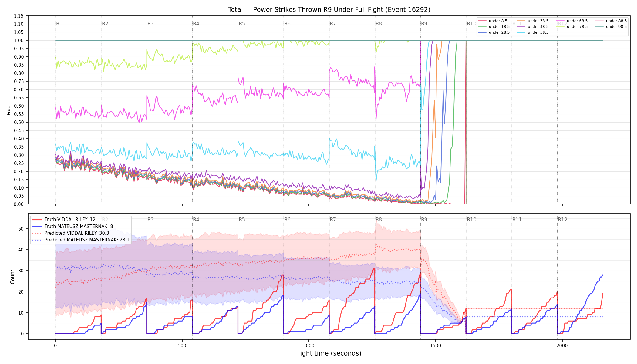Click the 500 tick on the x-axis
This screenshot has height=364, width=637.
pyautogui.click(x=182, y=345)
